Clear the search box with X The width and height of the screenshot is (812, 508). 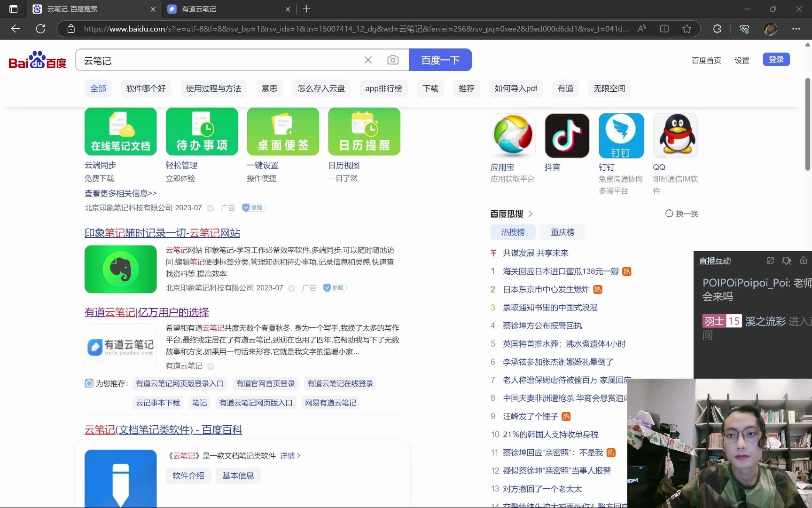pyautogui.click(x=368, y=60)
